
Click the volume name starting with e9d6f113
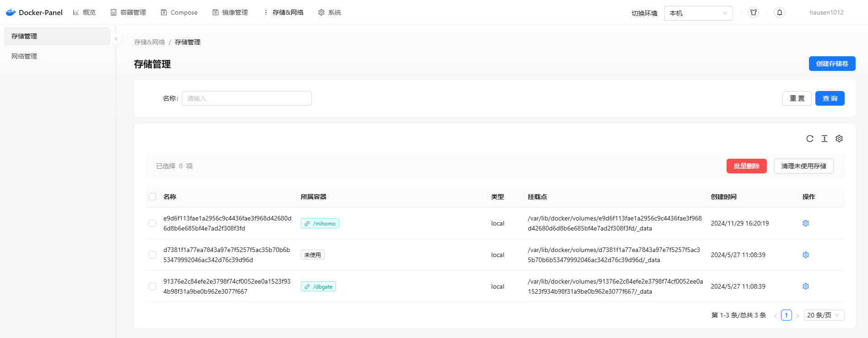point(228,223)
